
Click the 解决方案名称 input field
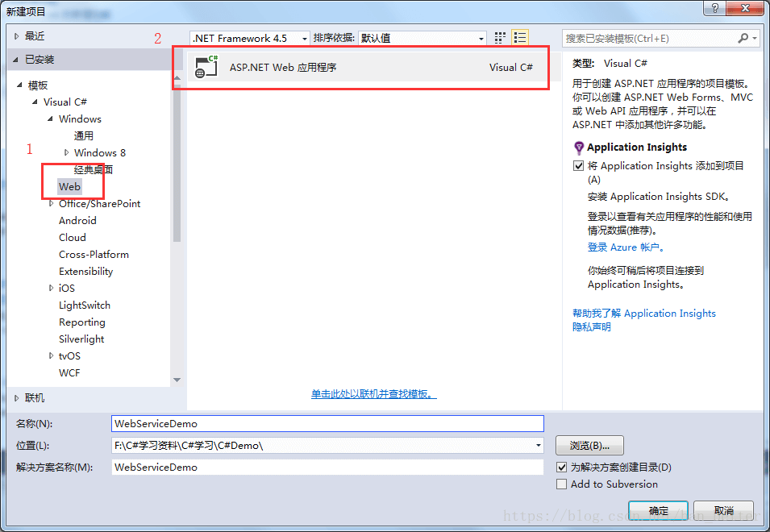(x=327, y=468)
